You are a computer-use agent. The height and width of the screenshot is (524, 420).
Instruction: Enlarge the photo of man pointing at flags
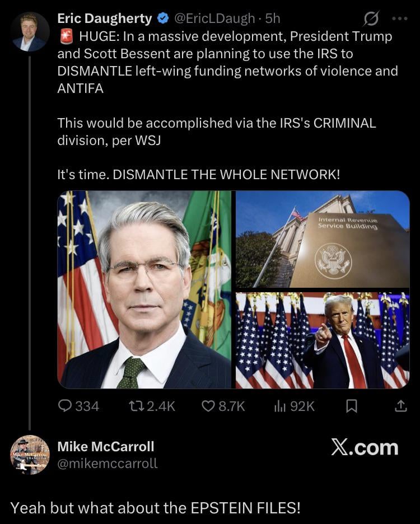click(323, 340)
